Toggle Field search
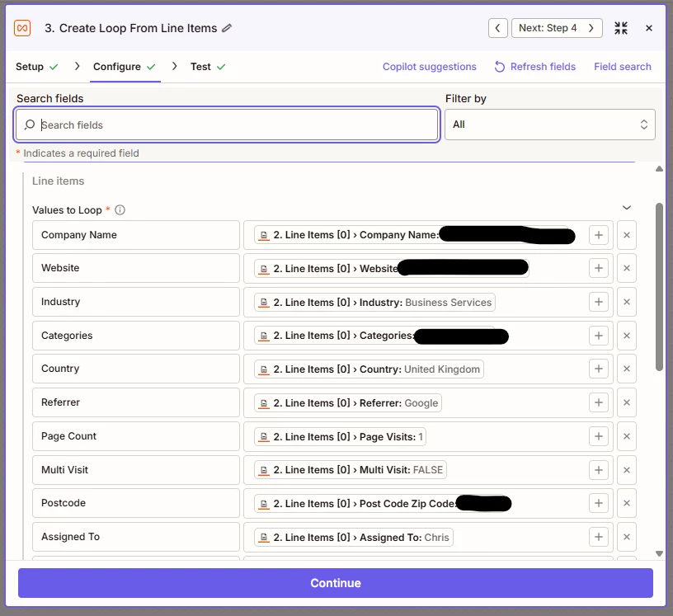 623,67
